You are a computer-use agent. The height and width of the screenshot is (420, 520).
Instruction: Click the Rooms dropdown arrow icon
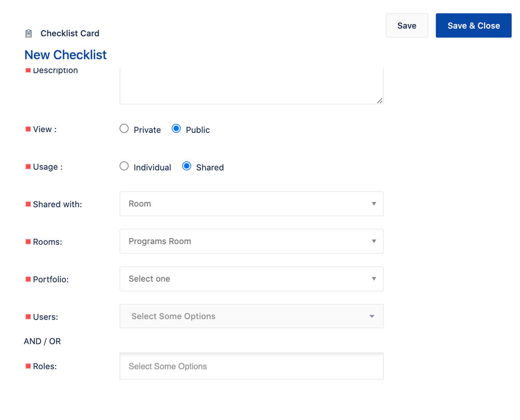374,241
